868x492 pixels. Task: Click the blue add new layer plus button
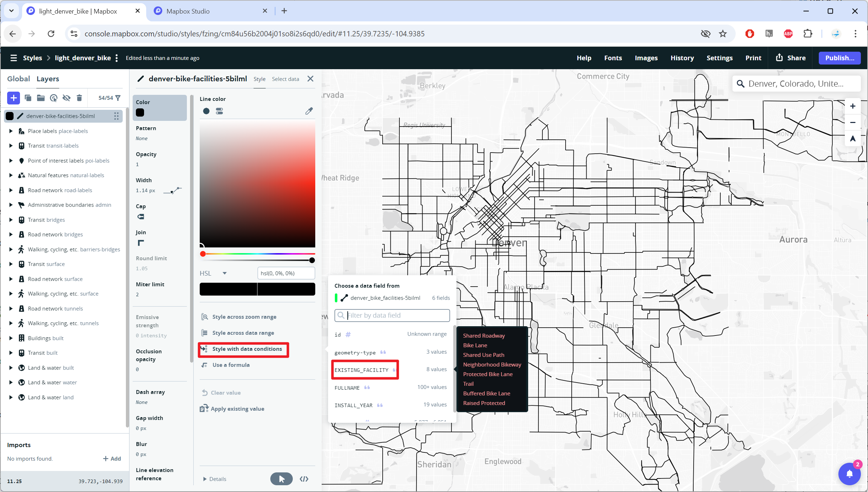tap(14, 98)
